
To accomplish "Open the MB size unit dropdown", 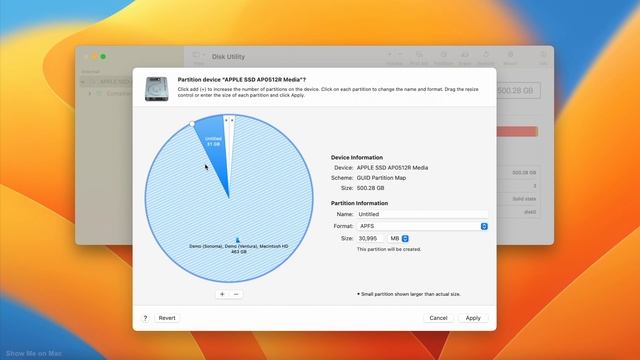I will pyautogui.click(x=398, y=238).
